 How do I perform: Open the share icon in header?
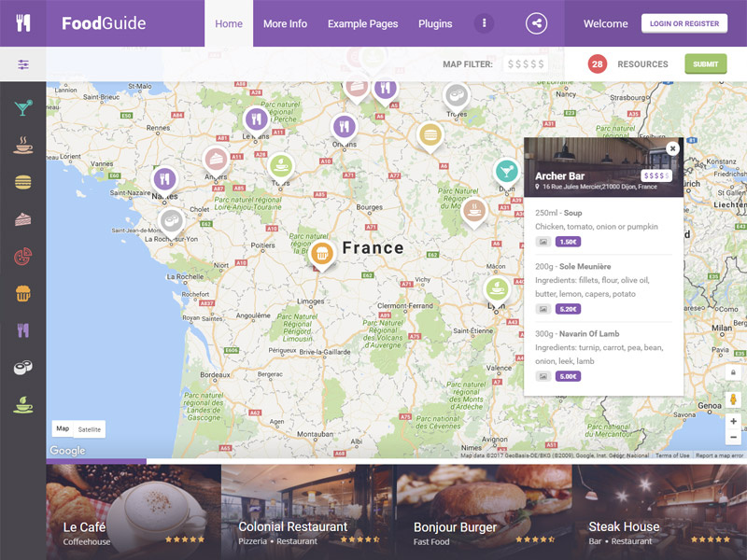click(536, 23)
